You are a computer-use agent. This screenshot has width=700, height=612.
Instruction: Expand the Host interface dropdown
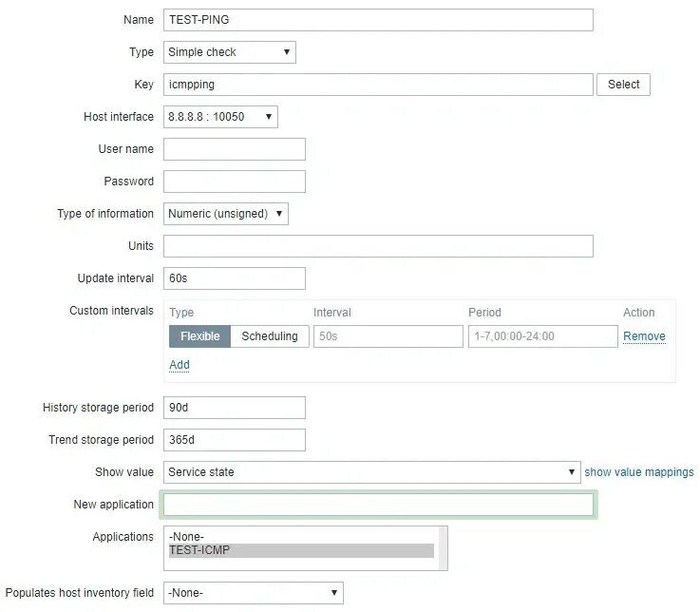coord(220,117)
